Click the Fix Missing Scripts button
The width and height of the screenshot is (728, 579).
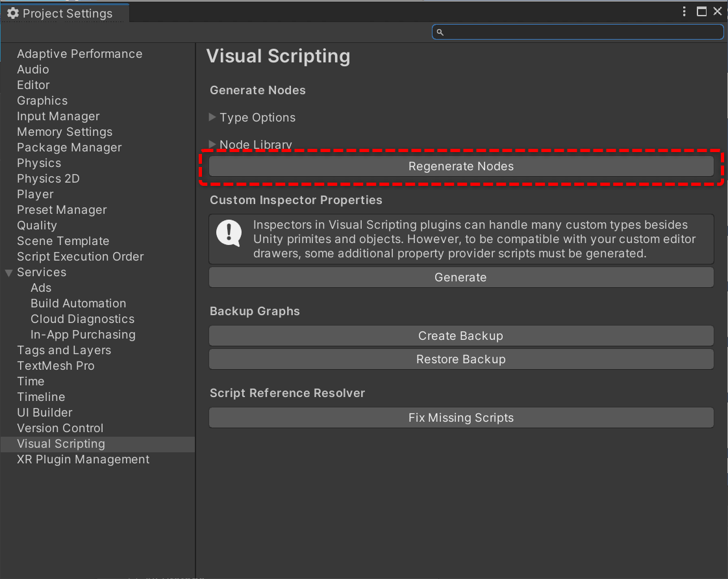point(461,418)
